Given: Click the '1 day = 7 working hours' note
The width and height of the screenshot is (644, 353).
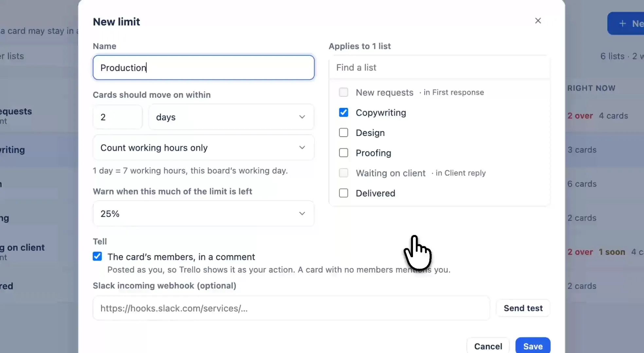Looking at the screenshot, I should click(x=190, y=171).
